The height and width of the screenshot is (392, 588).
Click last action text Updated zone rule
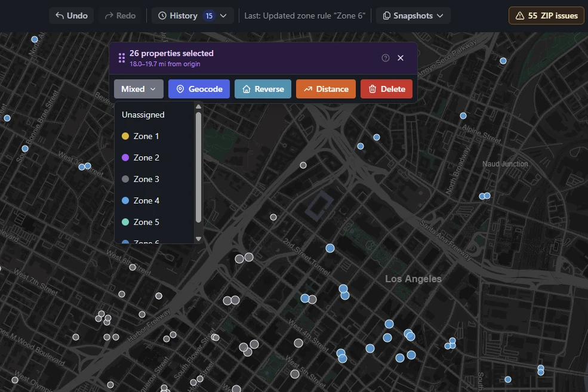tap(304, 16)
